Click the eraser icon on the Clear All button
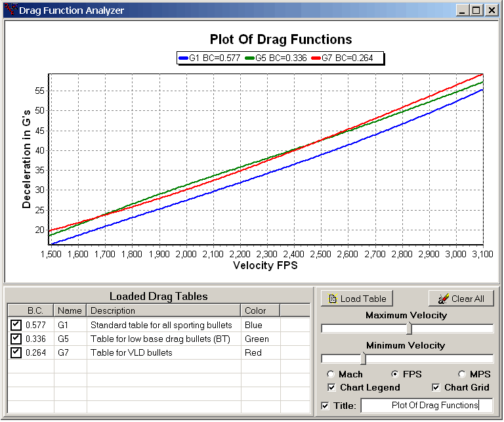Viewport: 504px width, 422px height. (444, 299)
